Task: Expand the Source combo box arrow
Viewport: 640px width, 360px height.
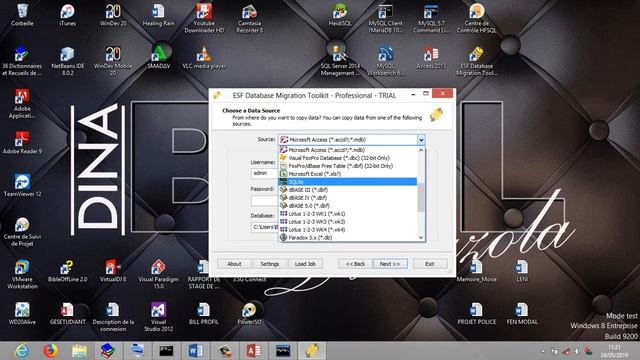Action: [x=421, y=140]
